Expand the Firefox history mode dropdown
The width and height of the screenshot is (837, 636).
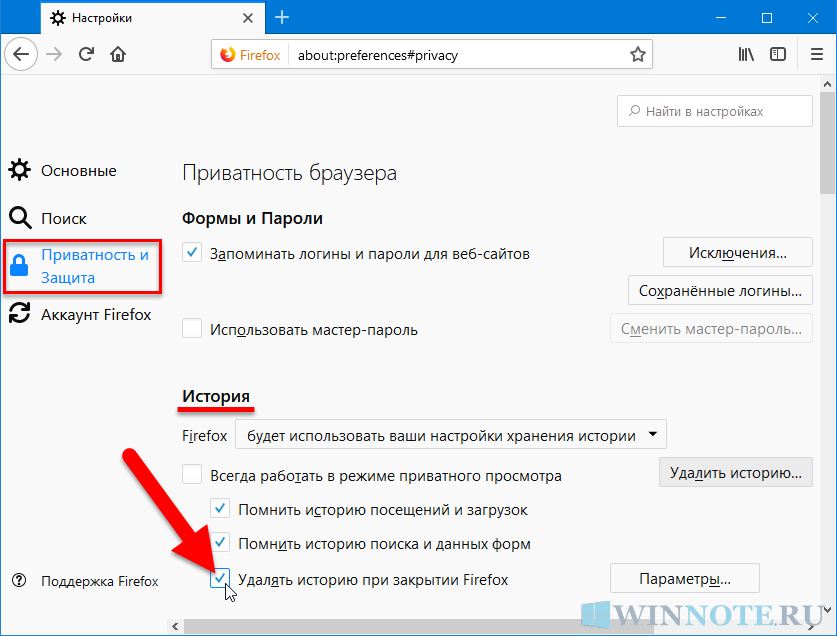(x=450, y=435)
